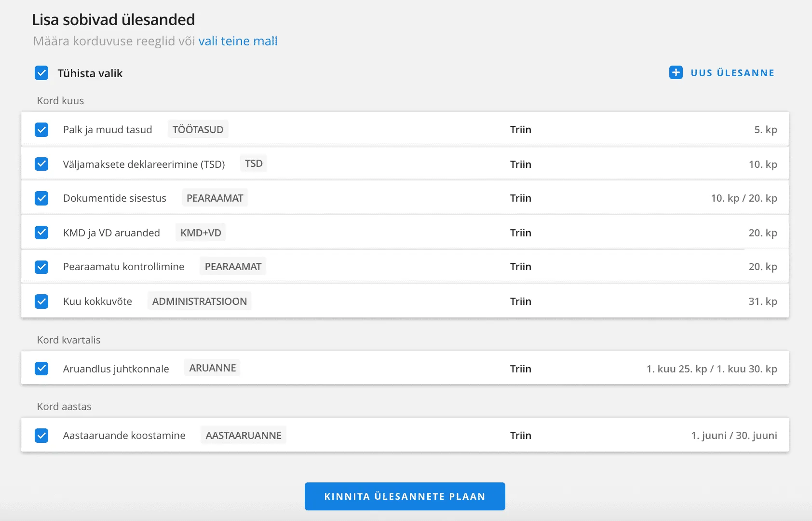Uncheck the Tühista valik select-all checkbox
Screen dimensions: 812x521
41,73
